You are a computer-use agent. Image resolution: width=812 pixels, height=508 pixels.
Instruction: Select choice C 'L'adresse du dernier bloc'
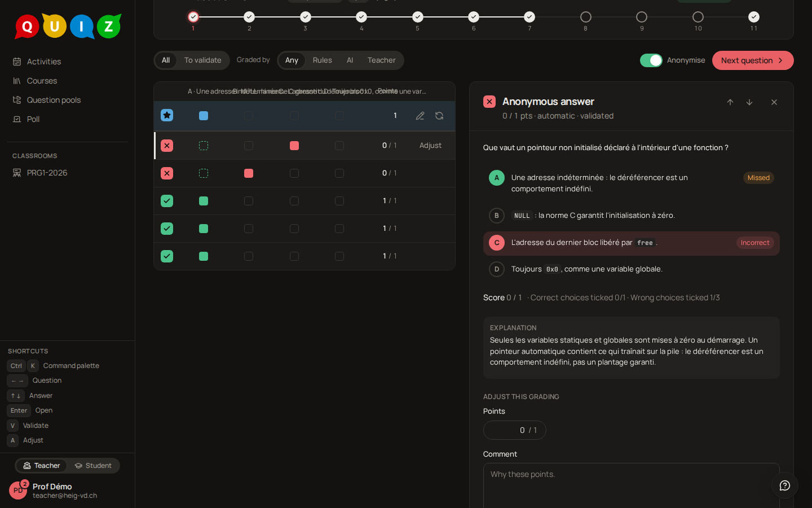pyautogui.click(x=632, y=243)
